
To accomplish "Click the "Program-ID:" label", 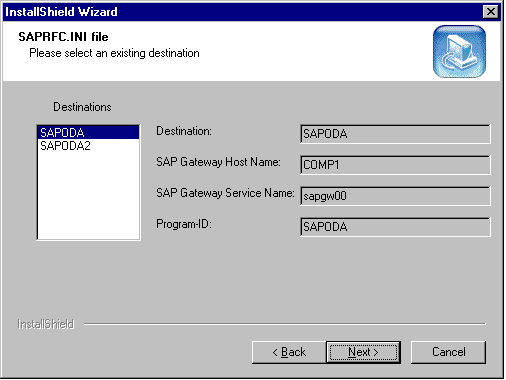I will click(184, 224).
